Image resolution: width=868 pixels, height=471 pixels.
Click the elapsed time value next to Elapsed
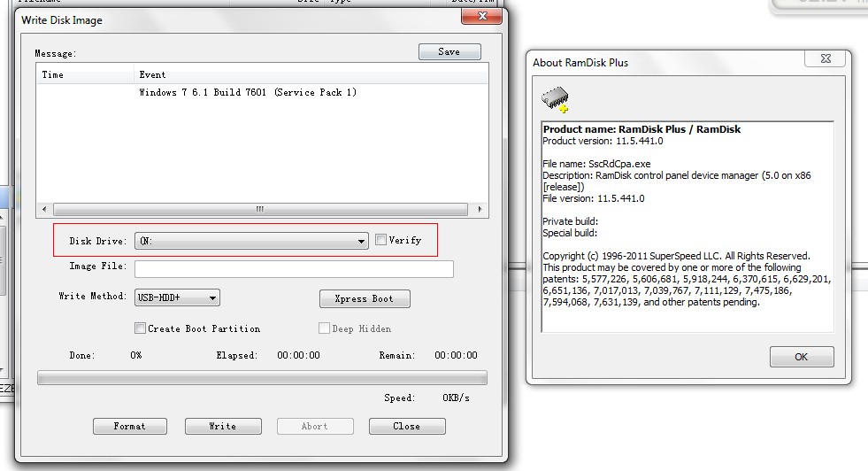[298, 355]
